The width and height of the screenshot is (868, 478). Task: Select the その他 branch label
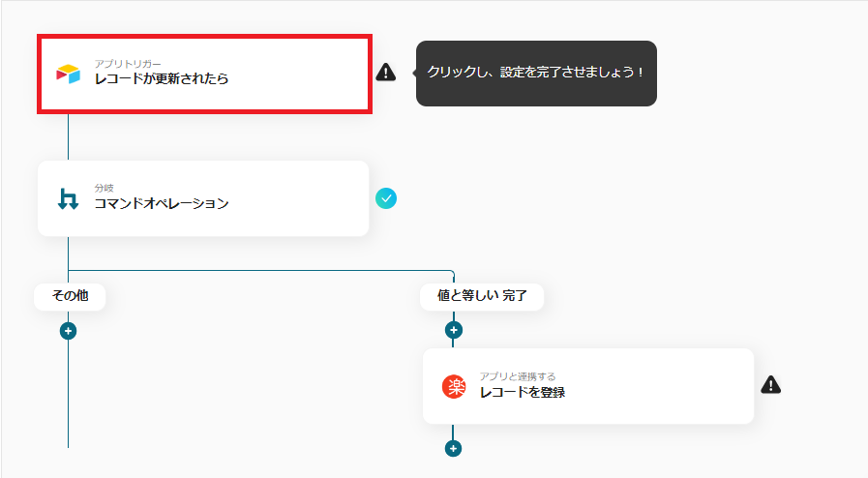[70, 296]
